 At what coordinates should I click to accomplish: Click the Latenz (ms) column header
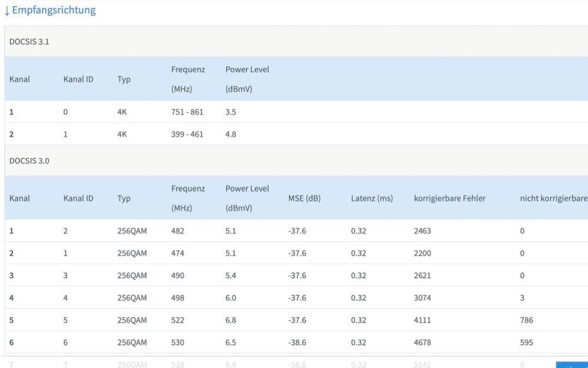coord(372,198)
